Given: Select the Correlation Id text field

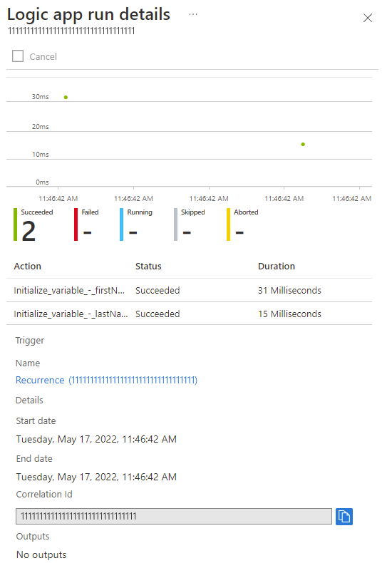Looking at the screenshot, I should (174, 517).
